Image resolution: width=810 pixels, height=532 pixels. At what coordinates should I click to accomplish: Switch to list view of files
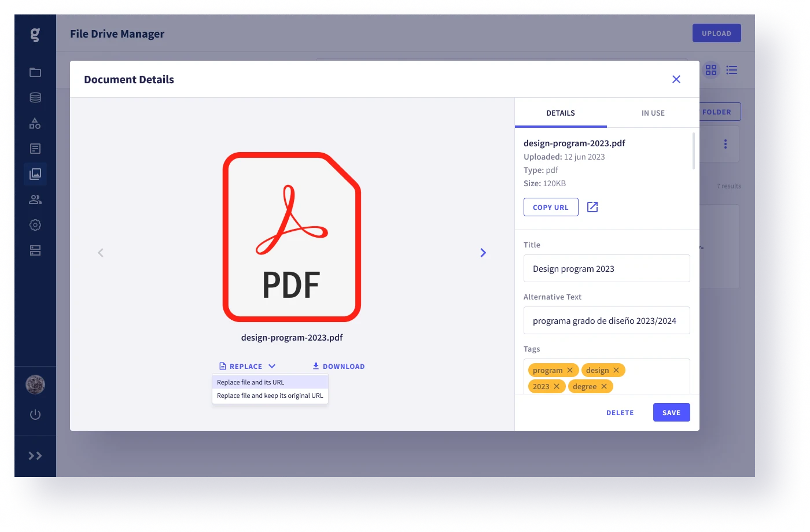731,69
